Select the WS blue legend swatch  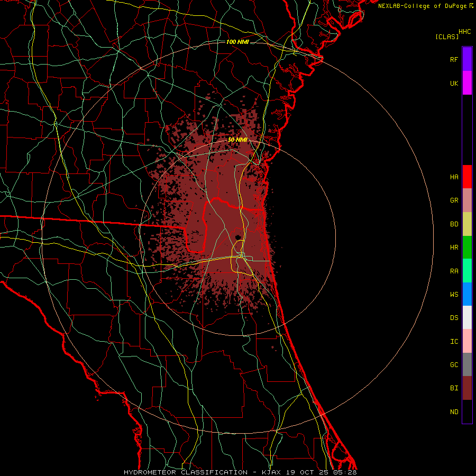point(467,294)
